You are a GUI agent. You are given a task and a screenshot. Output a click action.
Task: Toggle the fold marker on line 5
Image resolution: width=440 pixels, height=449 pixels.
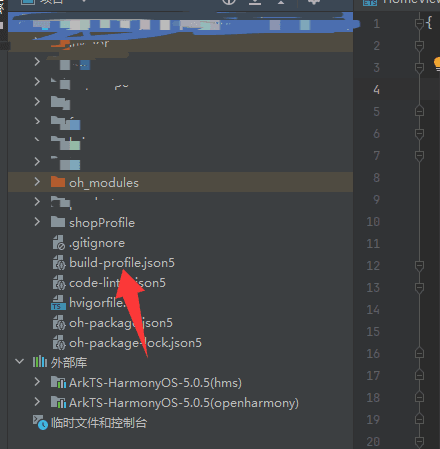pyautogui.click(x=419, y=111)
